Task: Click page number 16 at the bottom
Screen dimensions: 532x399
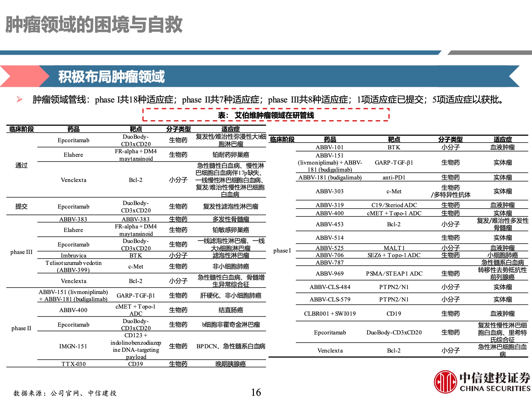Action: [256, 392]
